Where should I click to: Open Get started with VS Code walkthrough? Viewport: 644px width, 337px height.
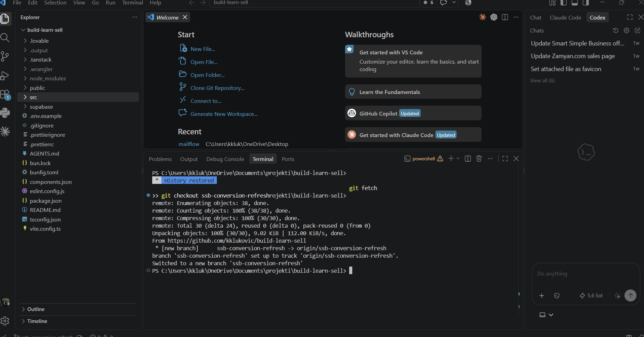[x=413, y=61]
